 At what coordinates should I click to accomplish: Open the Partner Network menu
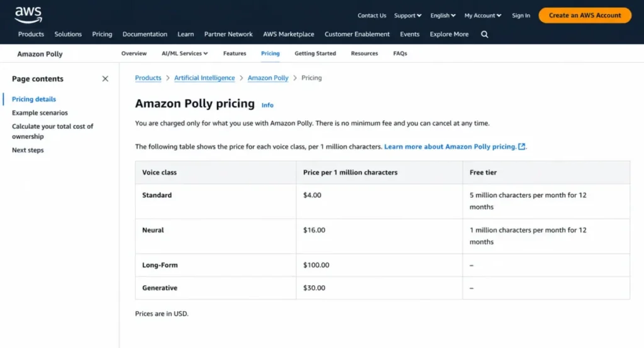pos(228,34)
